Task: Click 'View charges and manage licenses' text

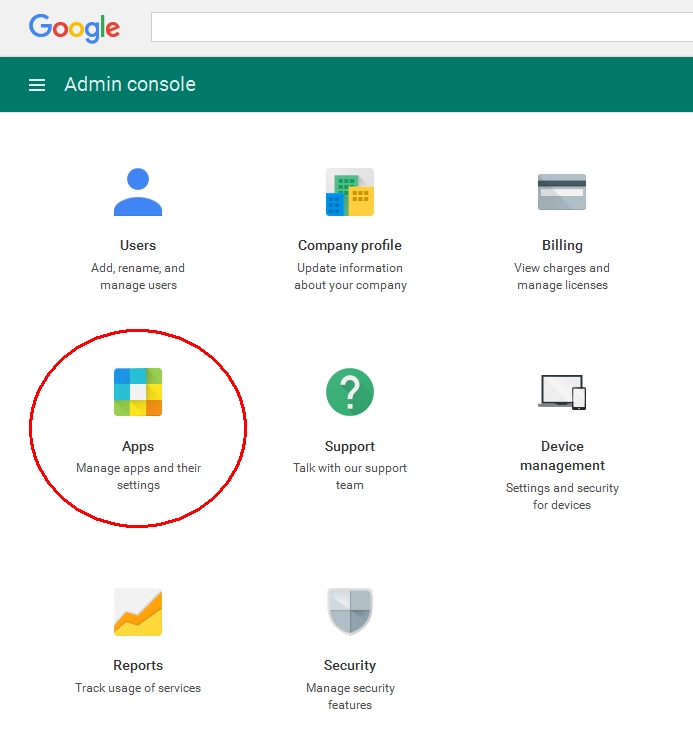Action: [562, 276]
